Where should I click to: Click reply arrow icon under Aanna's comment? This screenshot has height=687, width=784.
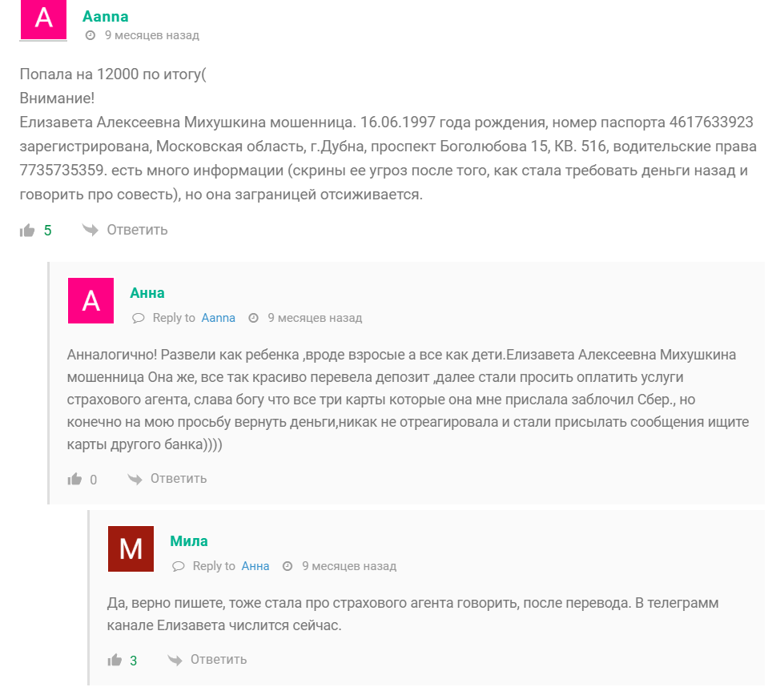(90, 230)
